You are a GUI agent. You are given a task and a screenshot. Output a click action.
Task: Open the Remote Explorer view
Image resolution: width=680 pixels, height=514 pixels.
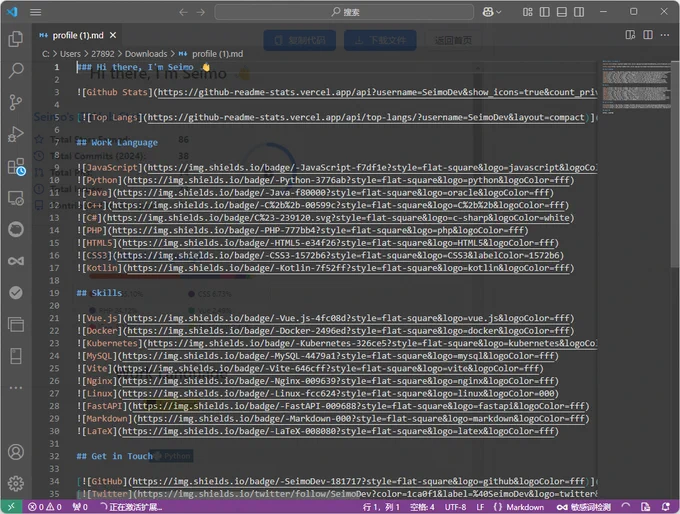click(x=16, y=198)
